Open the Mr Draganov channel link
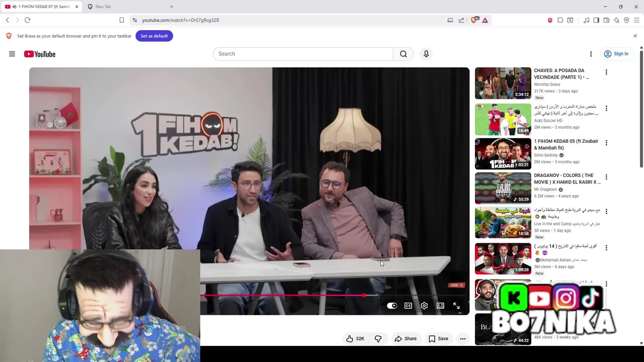 pos(545,190)
